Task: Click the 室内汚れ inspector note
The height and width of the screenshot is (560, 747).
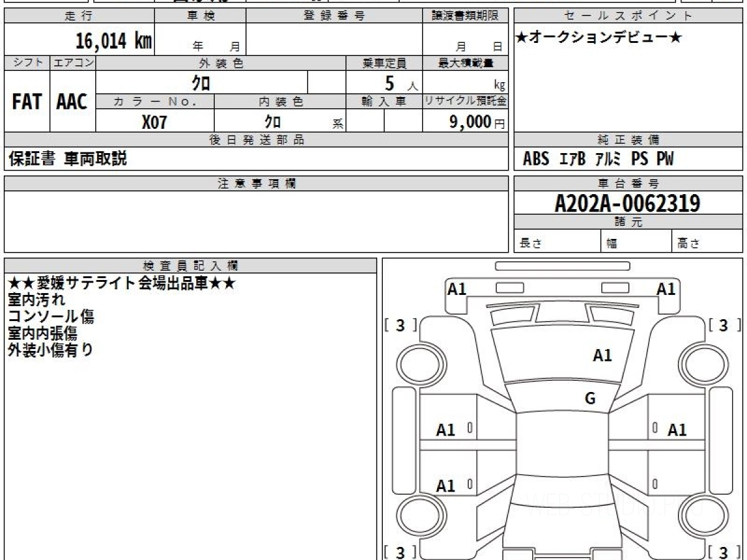Action: [36, 301]
